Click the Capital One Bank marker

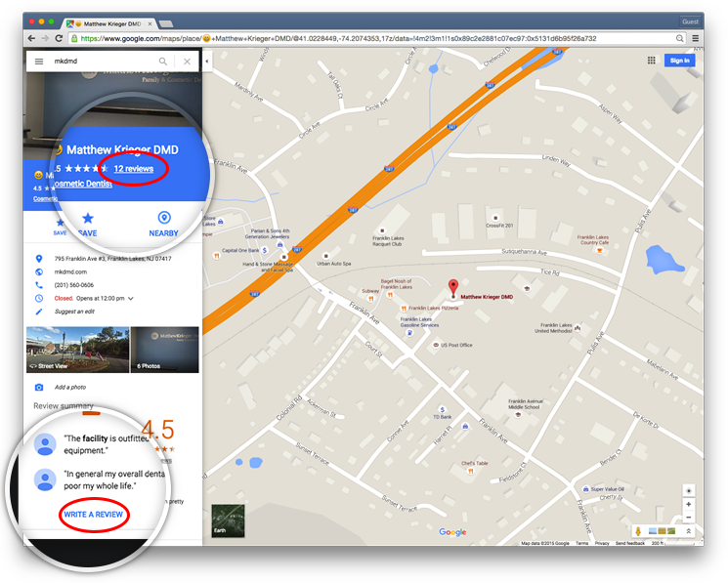[265, 250]
